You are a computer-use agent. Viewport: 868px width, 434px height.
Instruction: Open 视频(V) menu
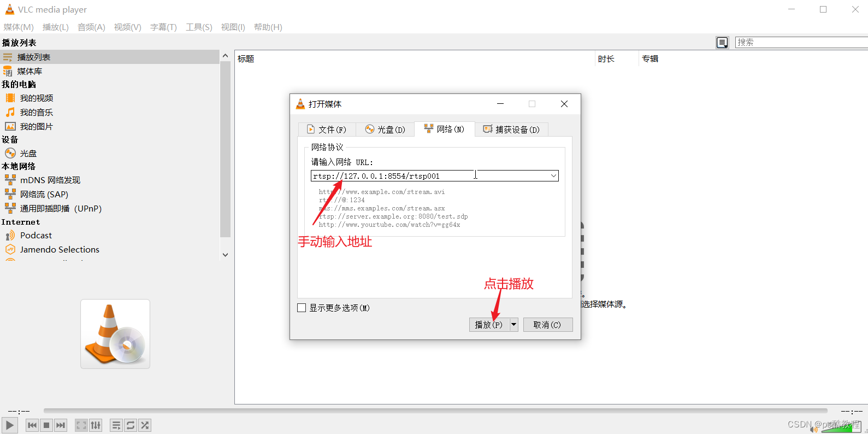(x=128, y=27)
